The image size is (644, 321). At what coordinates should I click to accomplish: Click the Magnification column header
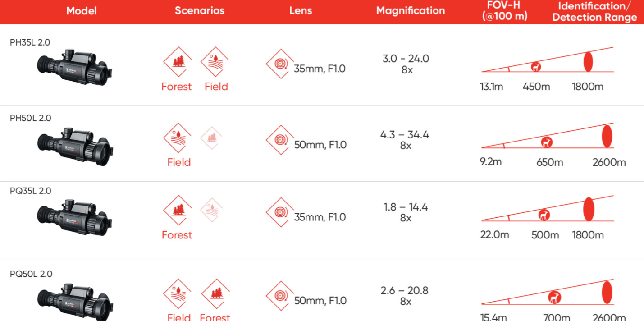click(x=411, y=11)
